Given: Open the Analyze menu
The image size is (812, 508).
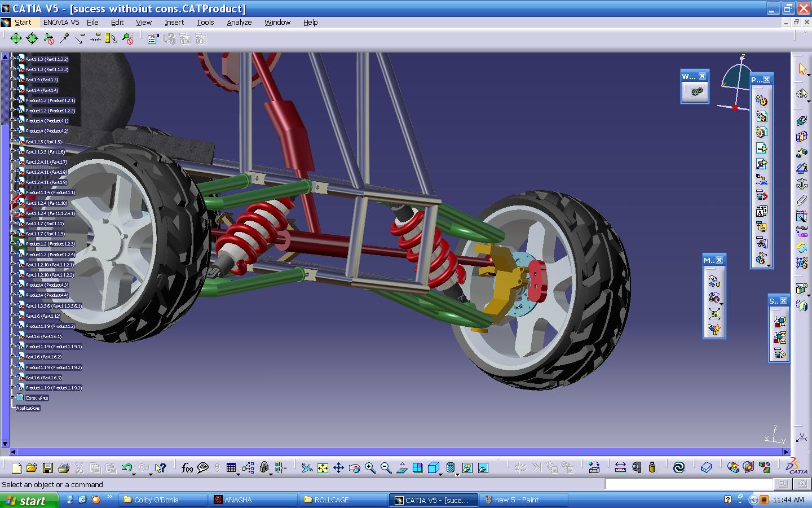Looking at the screenshot, I should (239, 23).
